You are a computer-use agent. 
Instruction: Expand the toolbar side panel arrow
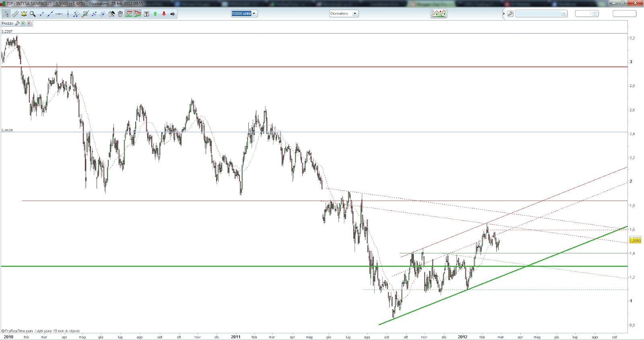504,14
